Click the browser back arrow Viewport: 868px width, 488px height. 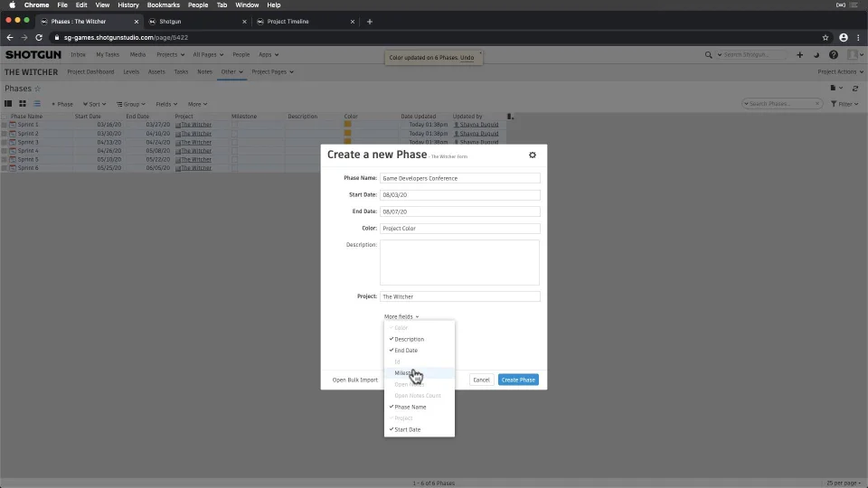[10, 38]
